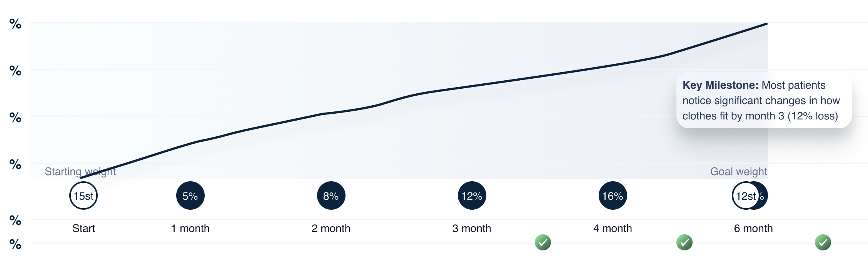The width and height of the screenshot is (868, 265).
Task: Select the 1 month timeline label
Action: pos(190,229)
